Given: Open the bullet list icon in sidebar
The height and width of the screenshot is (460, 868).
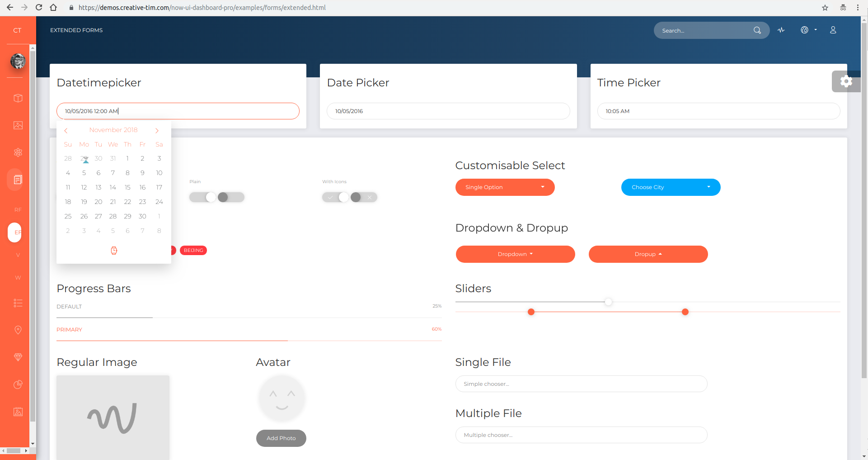Looking at the screenshot, I should pos(18,303).
